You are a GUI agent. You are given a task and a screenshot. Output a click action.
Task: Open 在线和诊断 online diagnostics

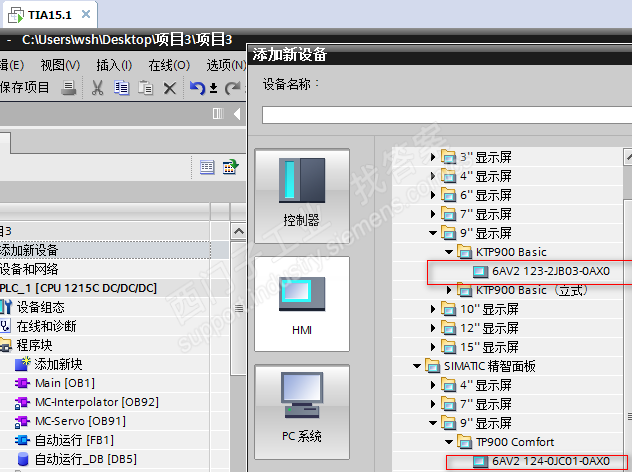(46, 326)
